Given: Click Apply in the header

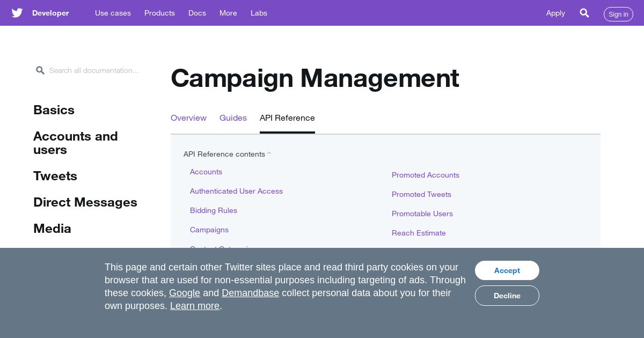Looking at the screenshot, I should coord(555,13).
